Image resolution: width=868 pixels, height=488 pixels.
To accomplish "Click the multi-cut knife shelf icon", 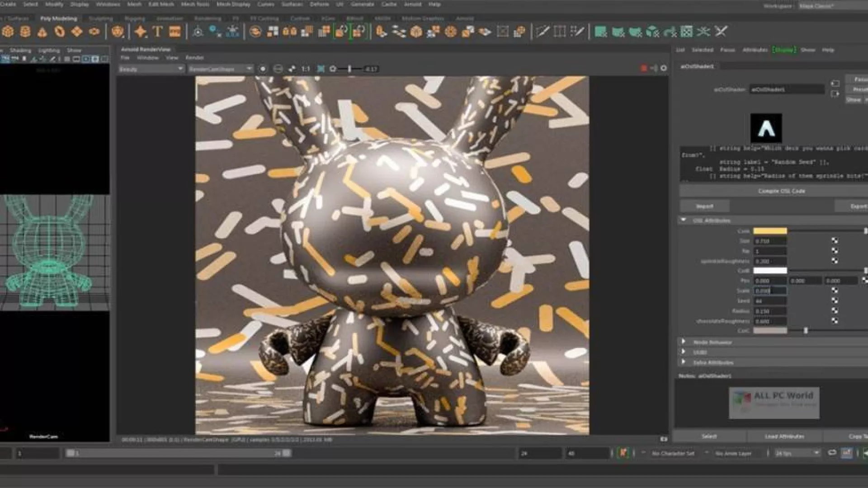I will 542,32.
